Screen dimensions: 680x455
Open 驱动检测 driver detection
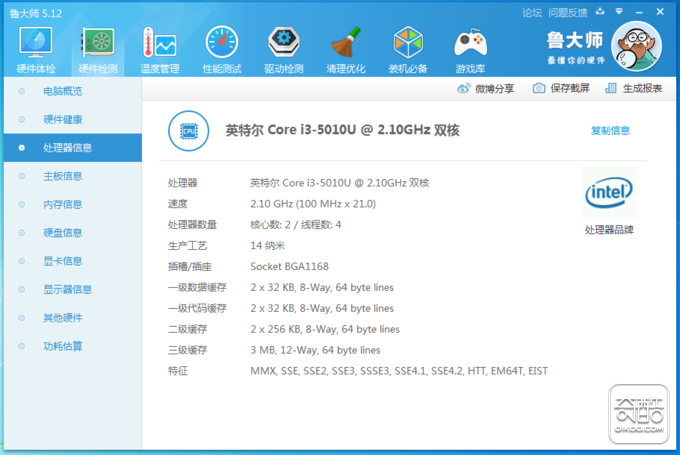point(284,42)
